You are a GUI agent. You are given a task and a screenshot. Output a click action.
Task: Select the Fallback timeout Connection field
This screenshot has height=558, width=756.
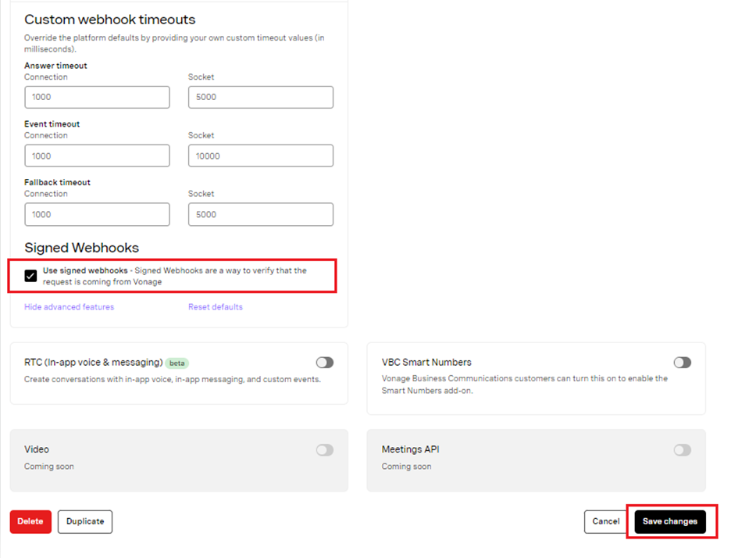pos(97,214)
